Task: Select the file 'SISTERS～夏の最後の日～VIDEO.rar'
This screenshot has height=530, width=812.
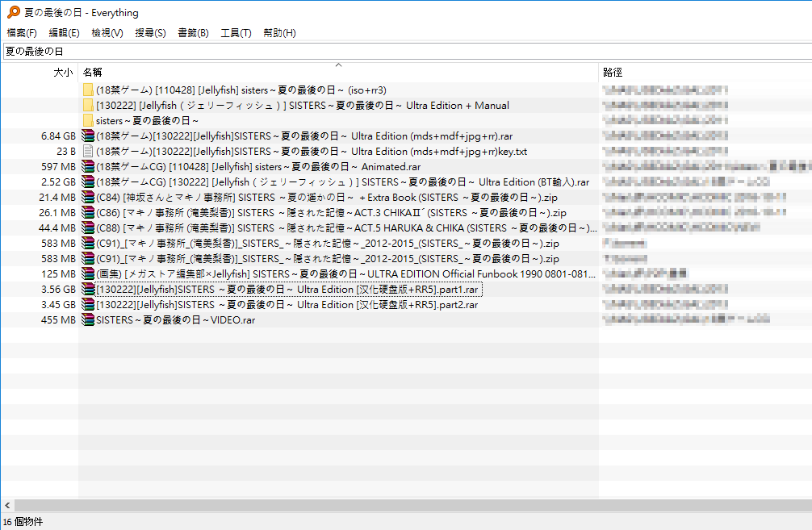Action: [175, 320]
